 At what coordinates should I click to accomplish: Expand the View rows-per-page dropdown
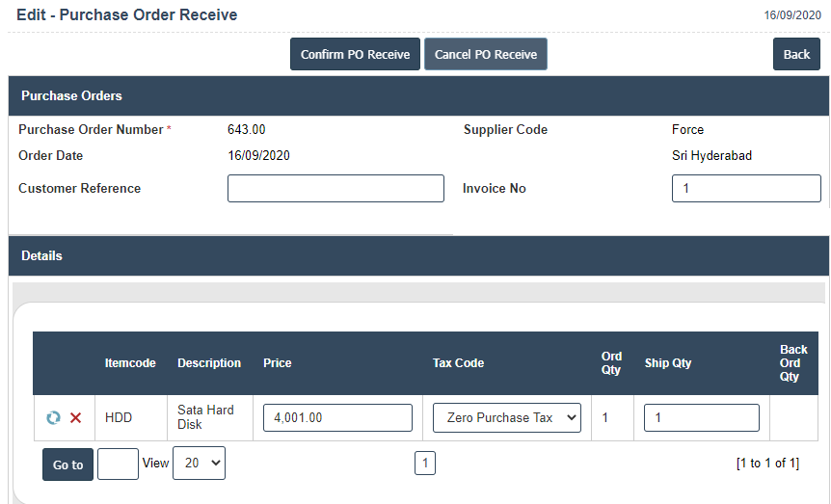[x=199, y=464]
